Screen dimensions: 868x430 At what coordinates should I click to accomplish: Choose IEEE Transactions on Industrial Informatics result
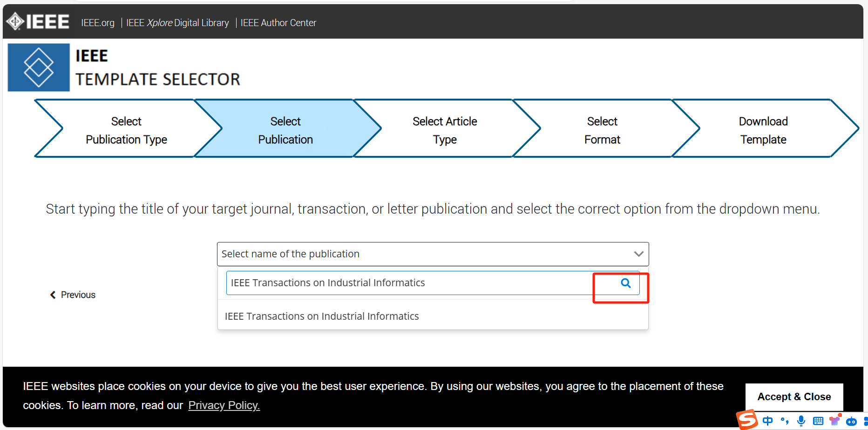pos(433,316)
